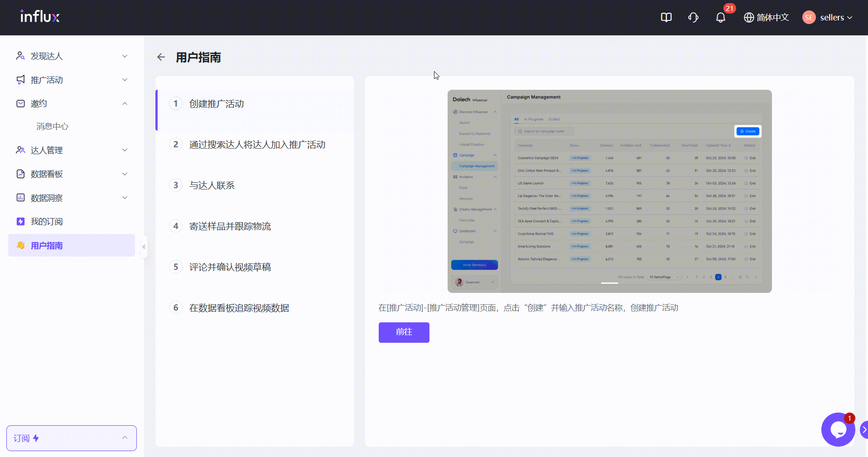Open the notifications bell
This screenshot has width=868, height=457.
point(720,18)
